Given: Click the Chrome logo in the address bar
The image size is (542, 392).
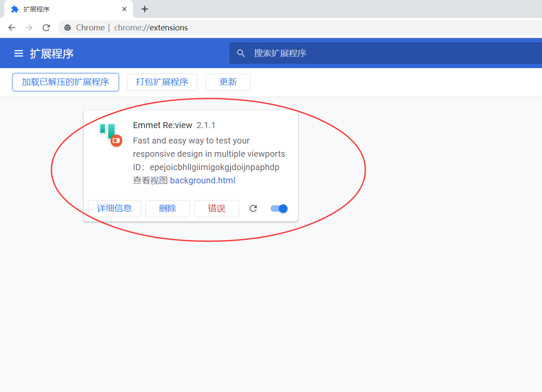Looking at the screenshot, I should (67, 27).
